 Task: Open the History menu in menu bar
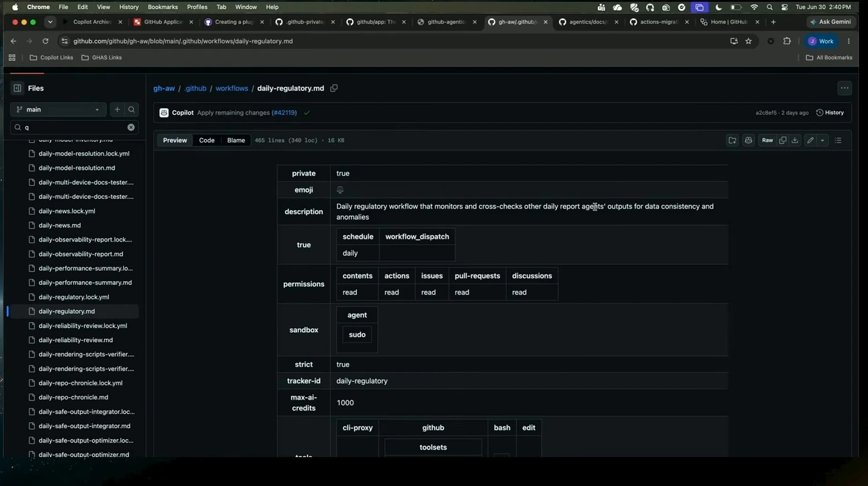[129, 7]
